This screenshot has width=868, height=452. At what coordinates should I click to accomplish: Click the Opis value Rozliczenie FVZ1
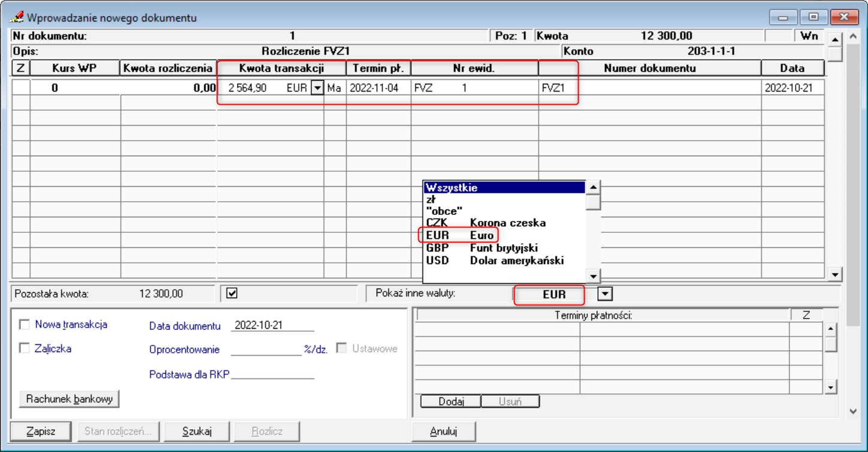306,51
